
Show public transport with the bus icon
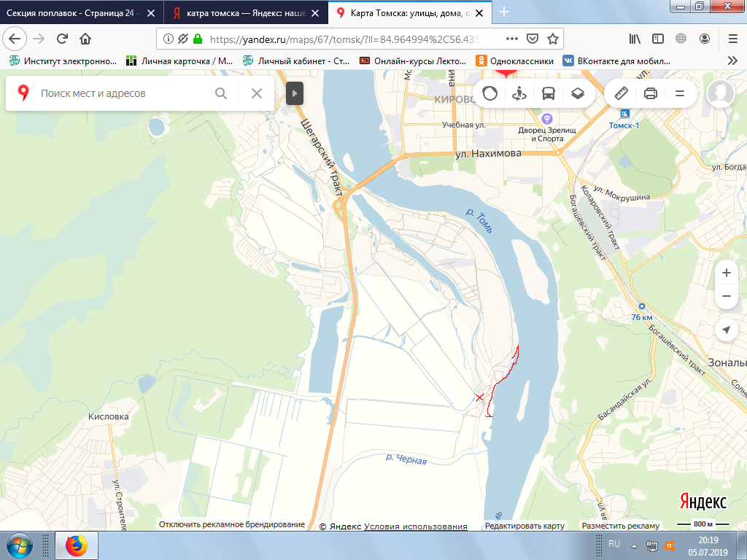coord(549,93)
